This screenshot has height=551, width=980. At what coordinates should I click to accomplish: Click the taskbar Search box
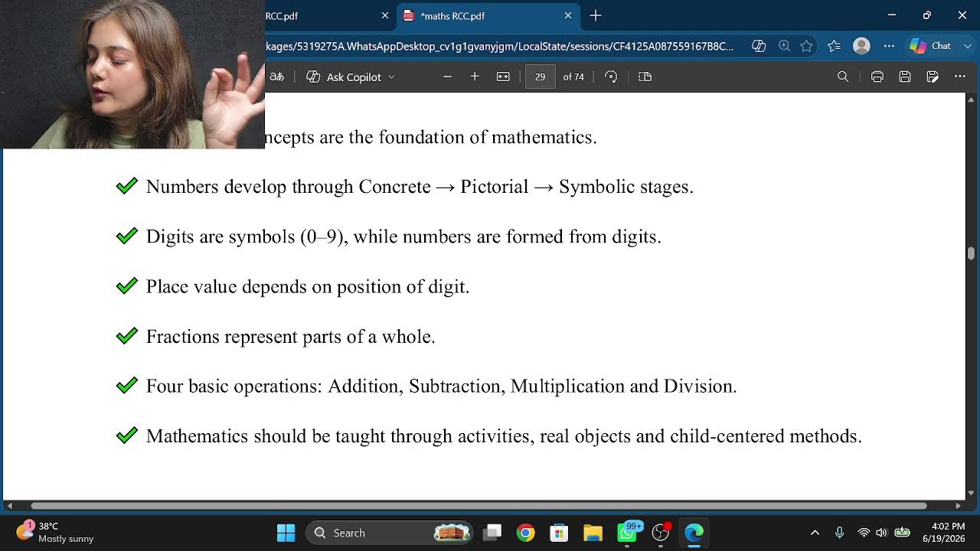390,533
